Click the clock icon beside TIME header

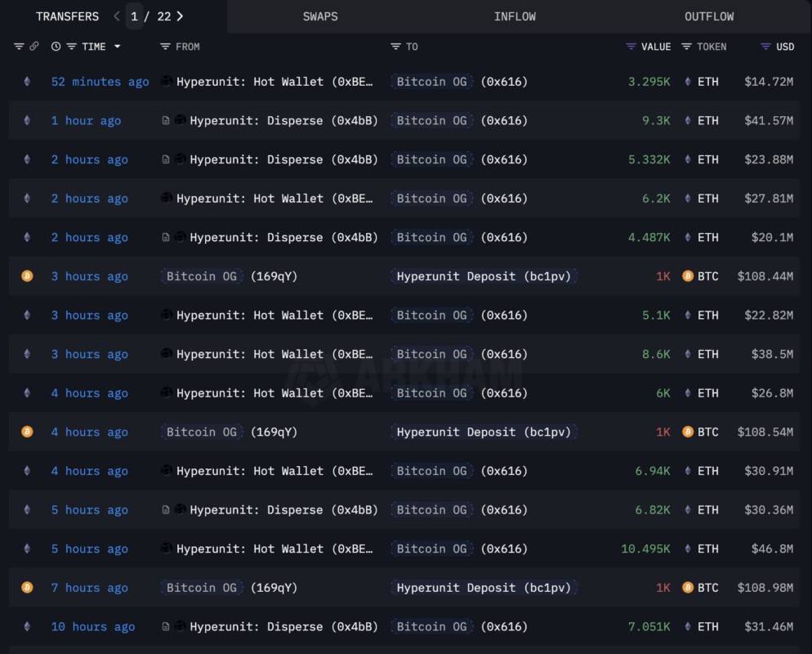tap(56, 47)
